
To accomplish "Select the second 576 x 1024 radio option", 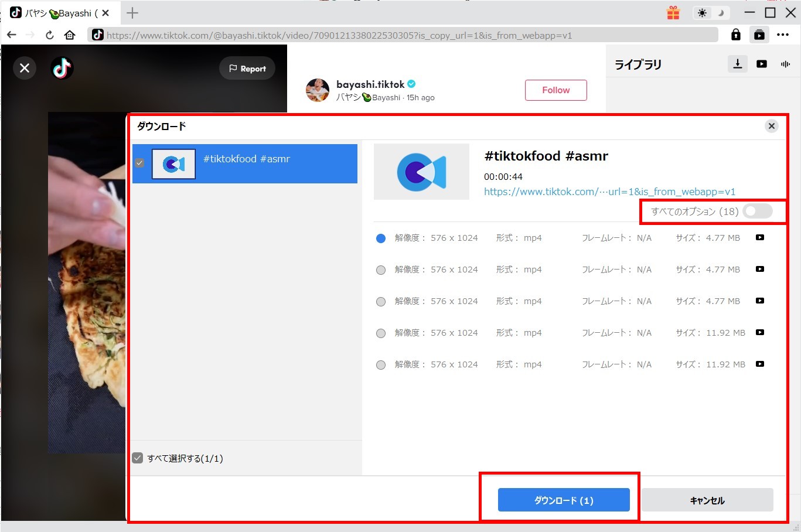I will (x=381, y=269).
